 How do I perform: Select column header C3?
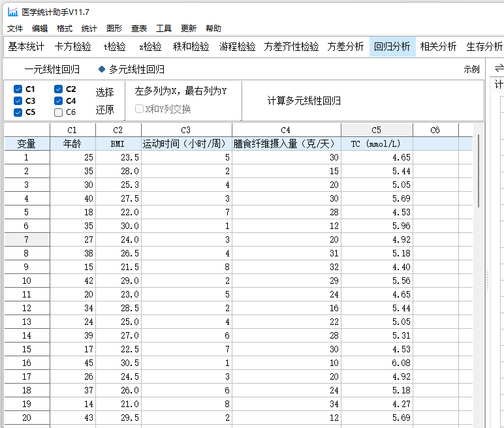[186, 130]
